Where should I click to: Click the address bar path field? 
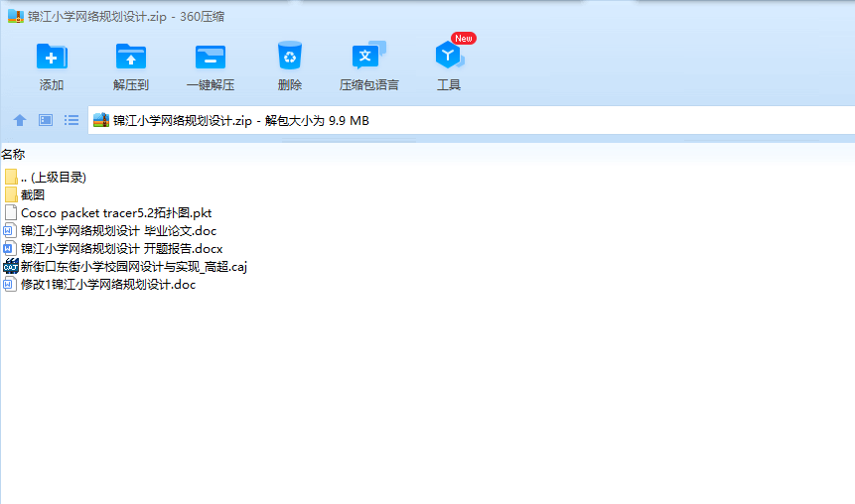tap(471, 120)
